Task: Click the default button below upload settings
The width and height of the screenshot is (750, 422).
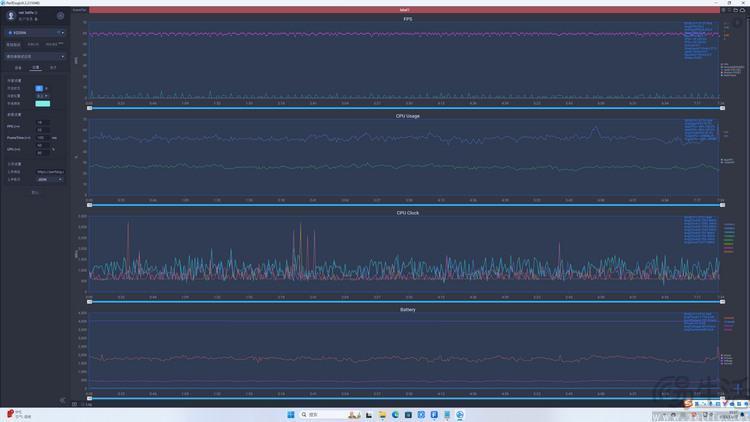Action: (35, 192)
